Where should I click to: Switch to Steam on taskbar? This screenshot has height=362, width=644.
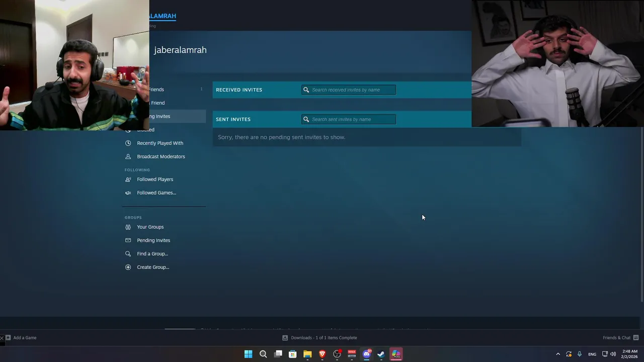pyautogui.click(x=381, y=354)
